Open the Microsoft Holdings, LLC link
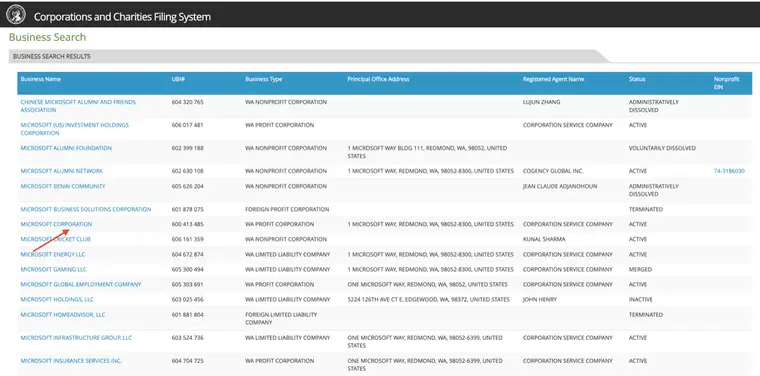 [57, 299]
